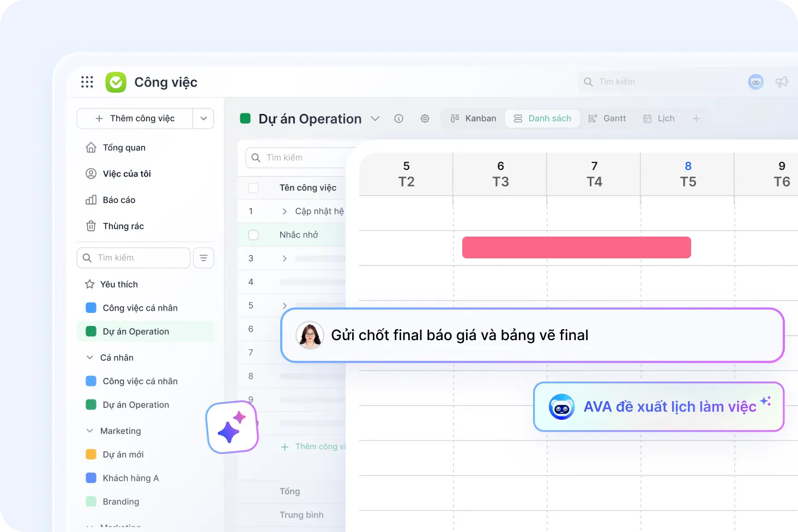Collapse the Cá nhân group

click(90, 358)
